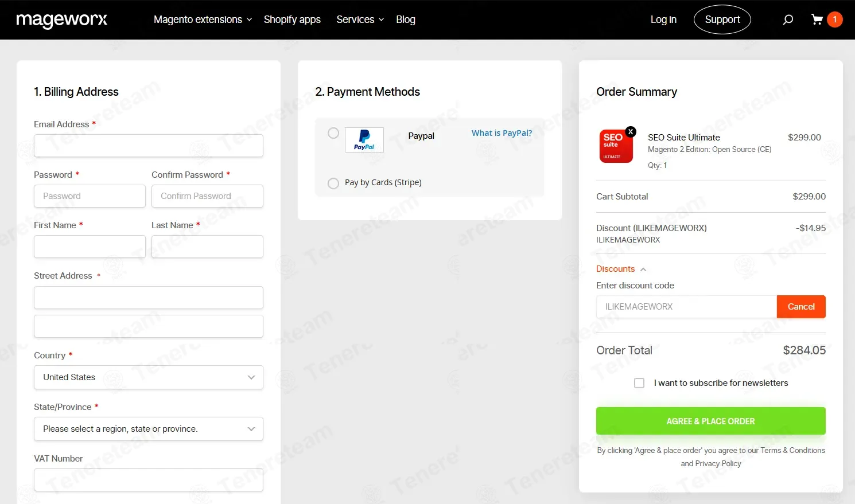Open the Shopify apps page
The image size is (855, 504).
pyautogui.click(x=292, y=19)
